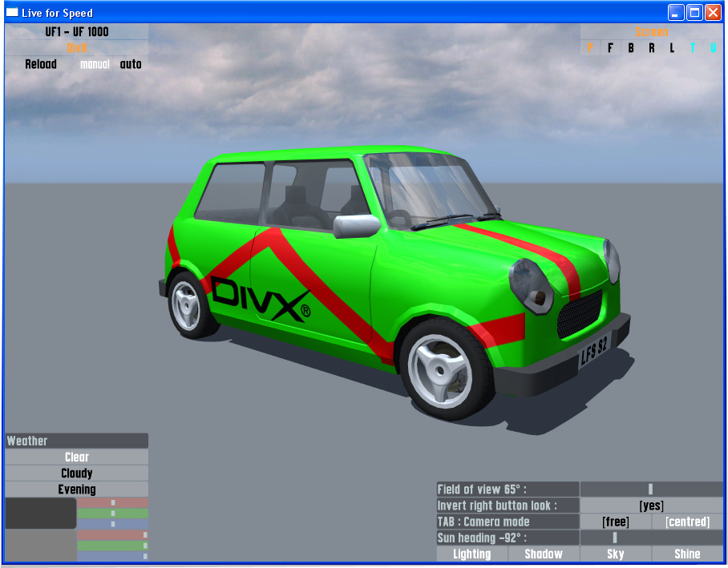
Task: Select manual reload mode
Action: [x=95, y=64]
